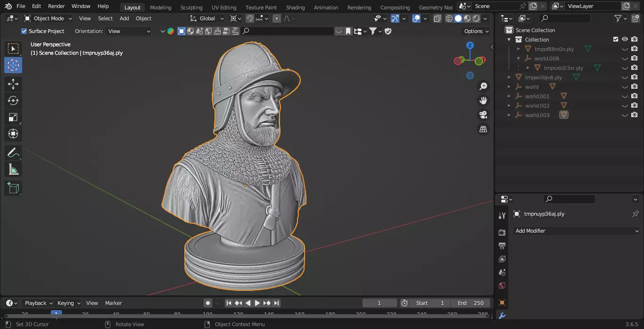Screen dimensions: 644x329
Task: Activate the 3D Cursor tool
Action: coord(13,65)
